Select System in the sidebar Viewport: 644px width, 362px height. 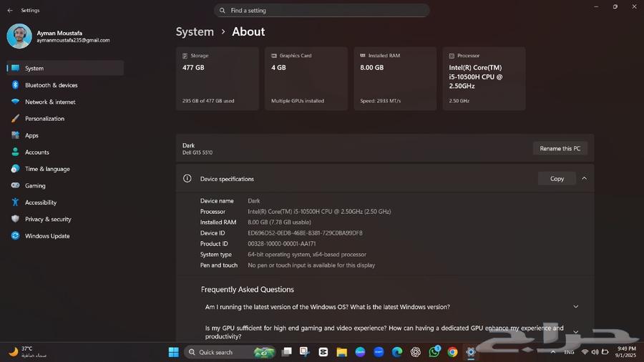[65, 68]
